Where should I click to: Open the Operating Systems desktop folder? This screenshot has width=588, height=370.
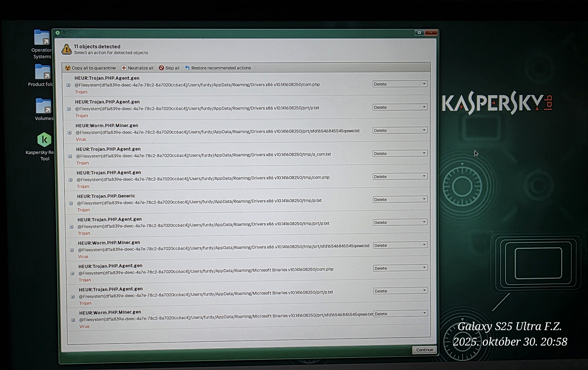pyautogui.click(x=42, y=38)
